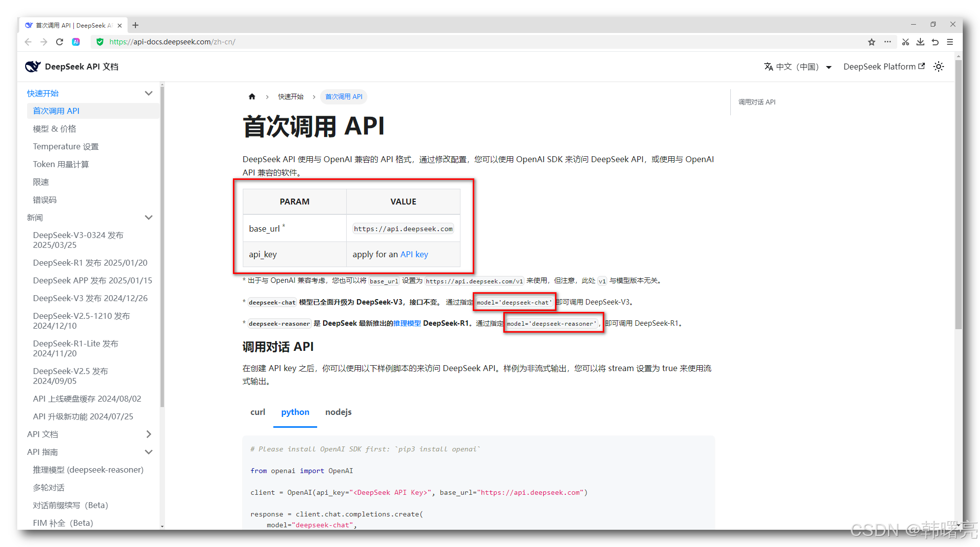The width and height of the screenshot is (980, 547).
Task: Collapse the 快速开始 sidebar section
Action: 148,93
